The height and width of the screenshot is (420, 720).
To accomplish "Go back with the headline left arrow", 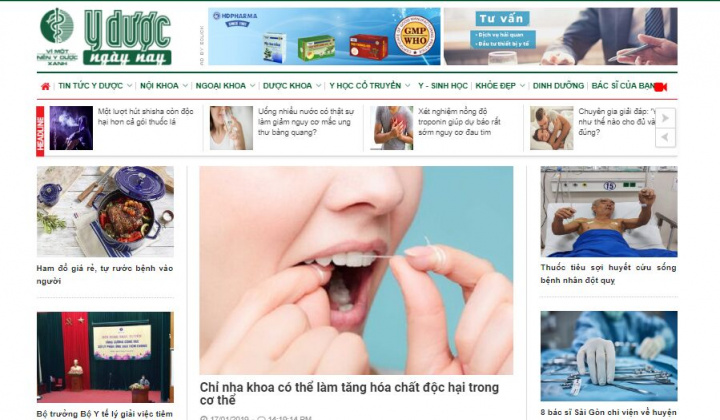I will coord(665,137).
